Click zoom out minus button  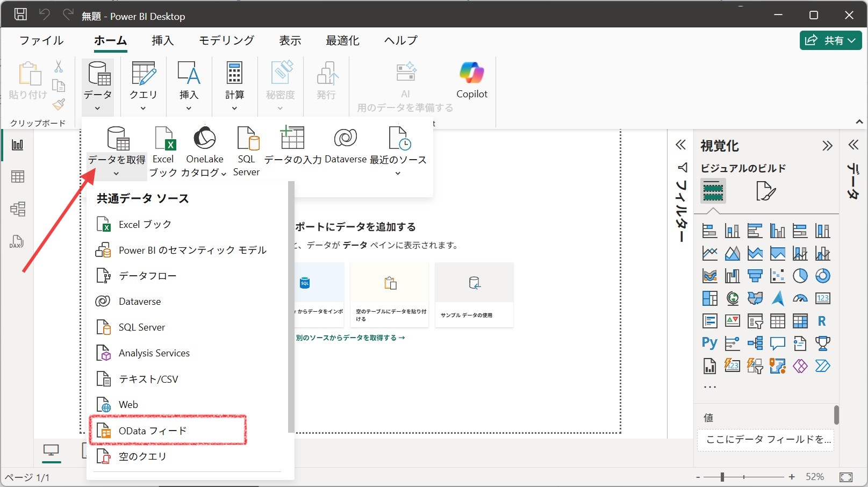tap(698, 477)
